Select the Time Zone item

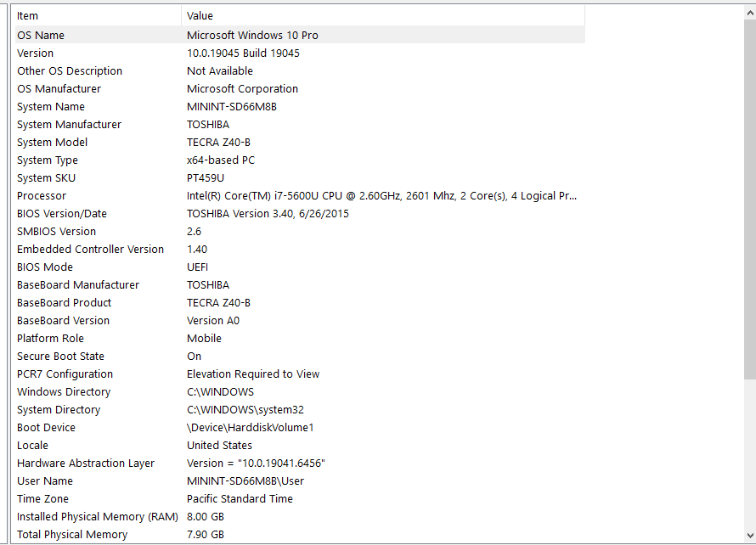[42, 499]
